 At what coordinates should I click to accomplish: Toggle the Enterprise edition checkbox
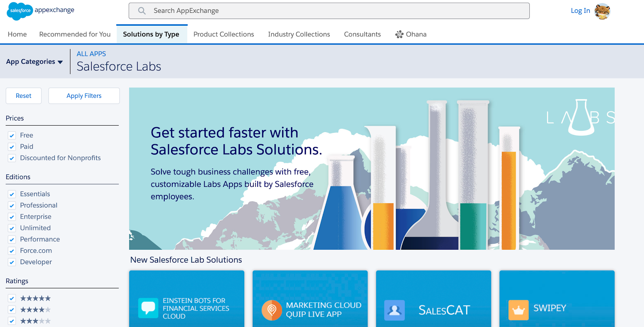(x=12, y=217)
